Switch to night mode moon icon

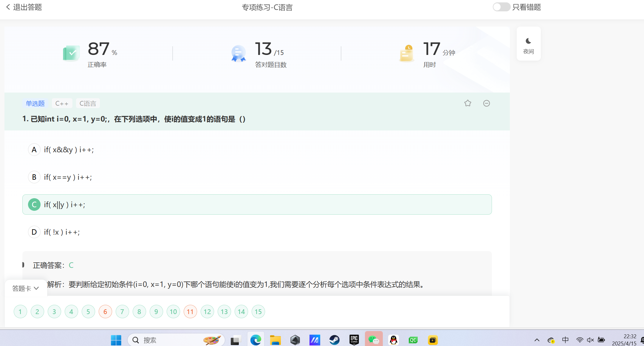pos(528,44)
